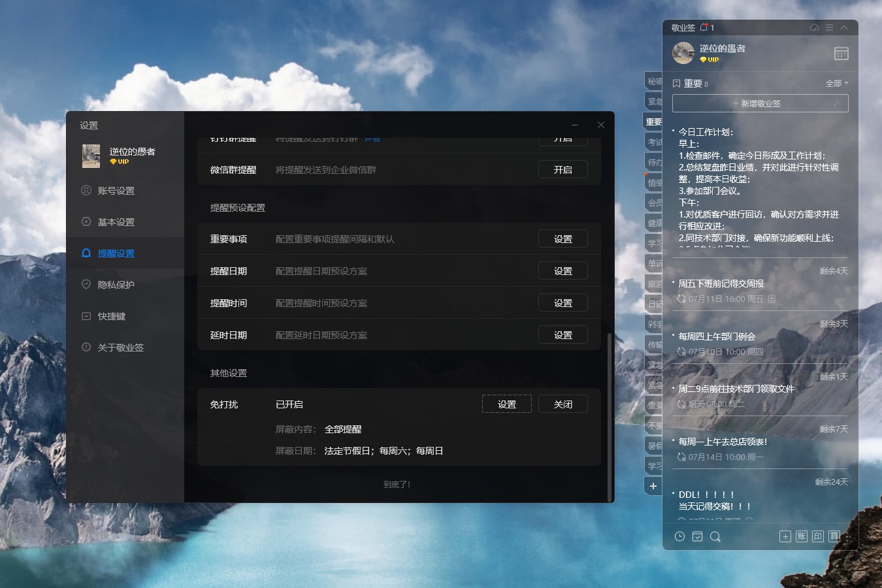Open the hamburger menu icon in 敬业签 panel
Screen dimensions: 882x588
(829, 27)
